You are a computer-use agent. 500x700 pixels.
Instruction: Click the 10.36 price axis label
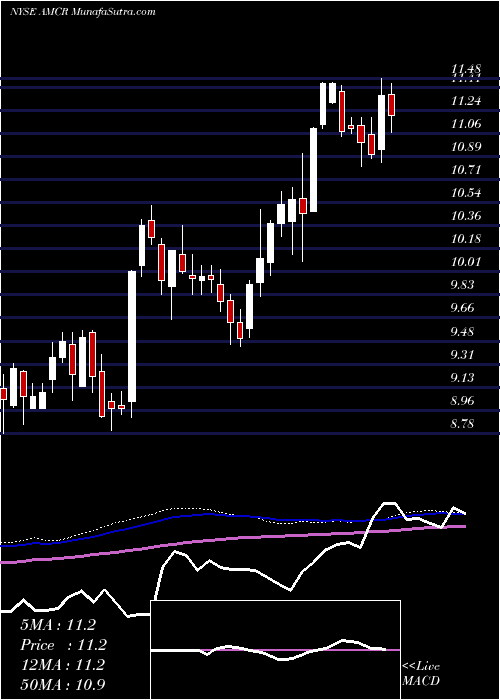[466, 216]
